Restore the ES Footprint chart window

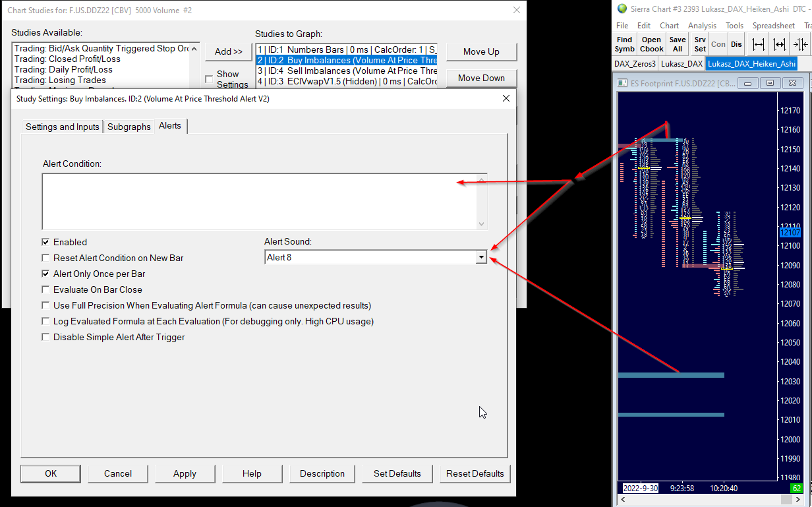(770, 83)
